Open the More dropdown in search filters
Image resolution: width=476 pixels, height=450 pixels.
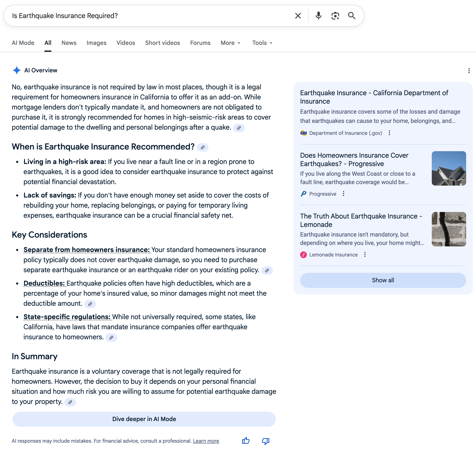point(230,43)
